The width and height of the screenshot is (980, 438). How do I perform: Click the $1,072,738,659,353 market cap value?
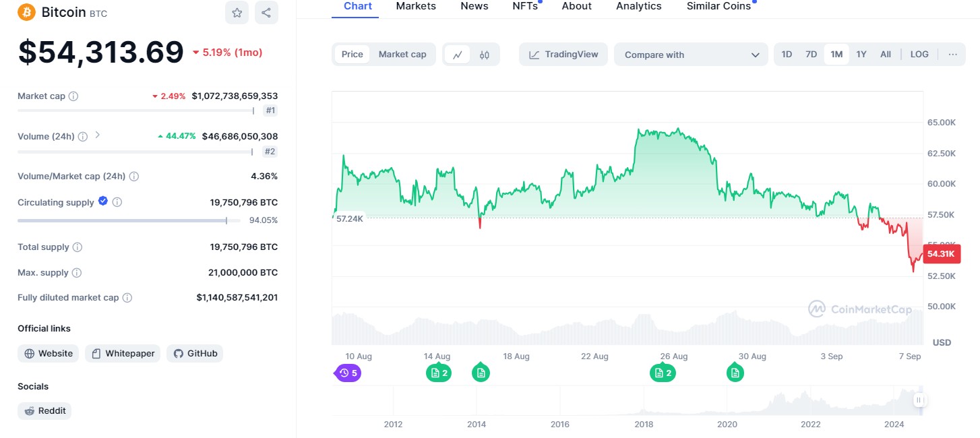235,96
